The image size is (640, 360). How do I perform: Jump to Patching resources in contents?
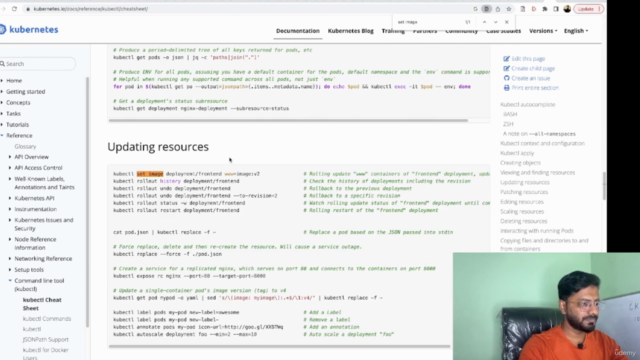524,192
